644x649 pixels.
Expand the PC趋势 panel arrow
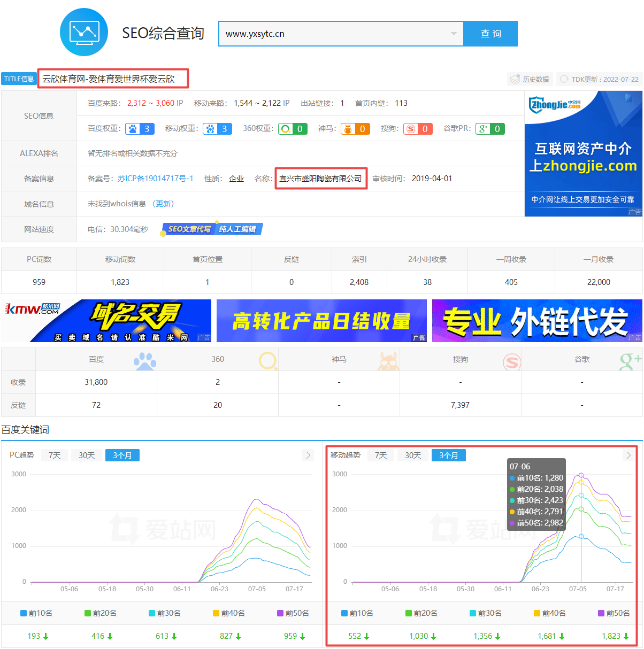click(308, 455)
